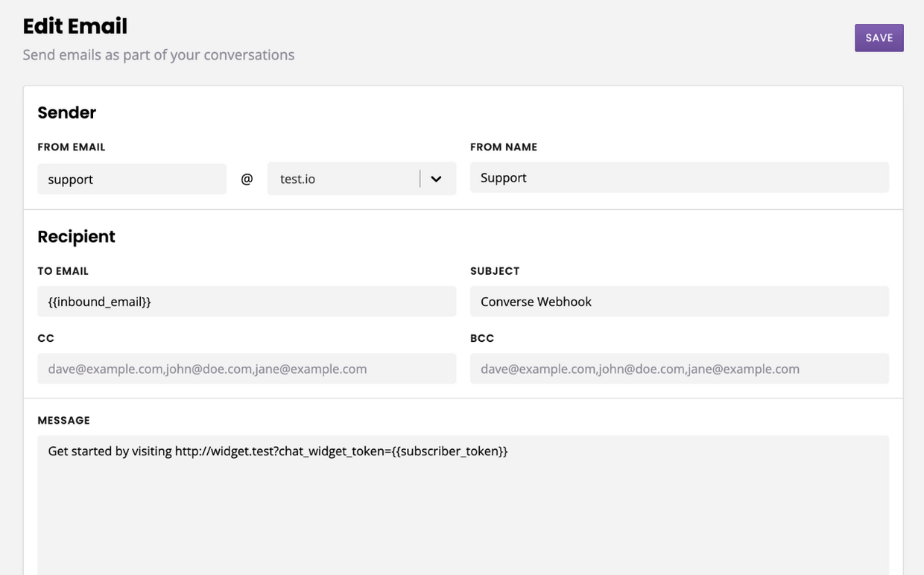
Task: Click the FROM NAME label
Action: 504,147
